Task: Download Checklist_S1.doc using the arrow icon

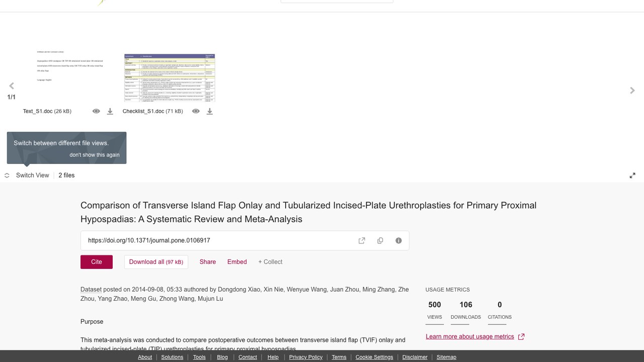Action: click(210, 111)
